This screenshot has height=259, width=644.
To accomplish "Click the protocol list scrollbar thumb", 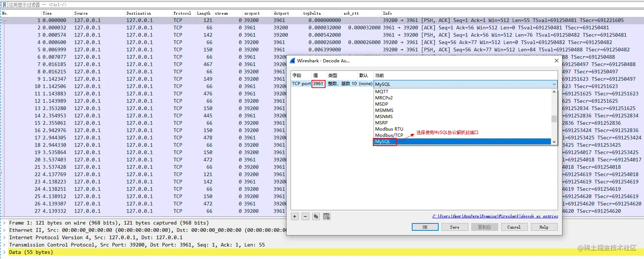I will [x=554, y=119].
